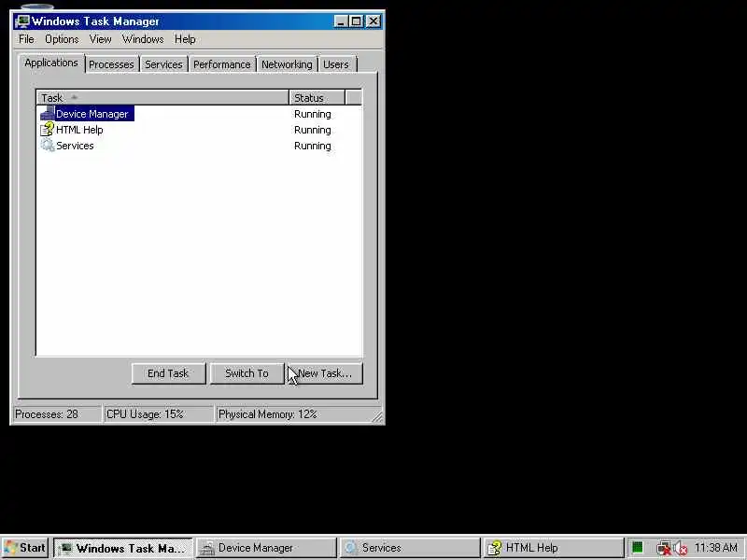The height and width of the screenshot is (560, 747).
Task: Click the HTML Help task icon
Action: (x=48, y=129)
